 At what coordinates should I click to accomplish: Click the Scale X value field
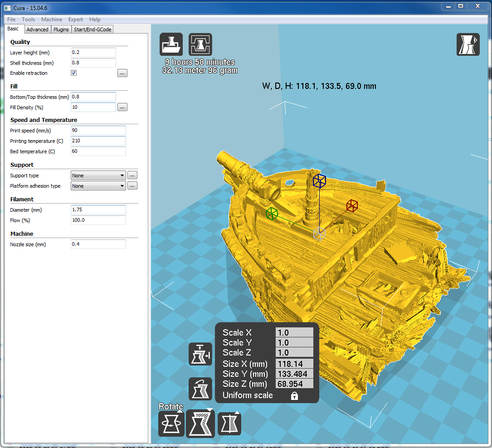(x=294, y=332)
